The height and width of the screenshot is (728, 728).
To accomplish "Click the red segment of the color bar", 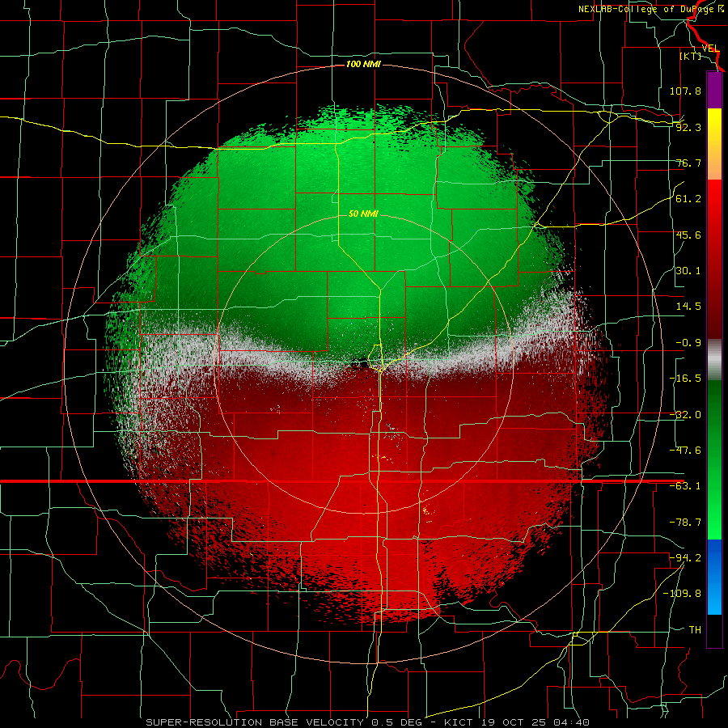I will point(714,259).
